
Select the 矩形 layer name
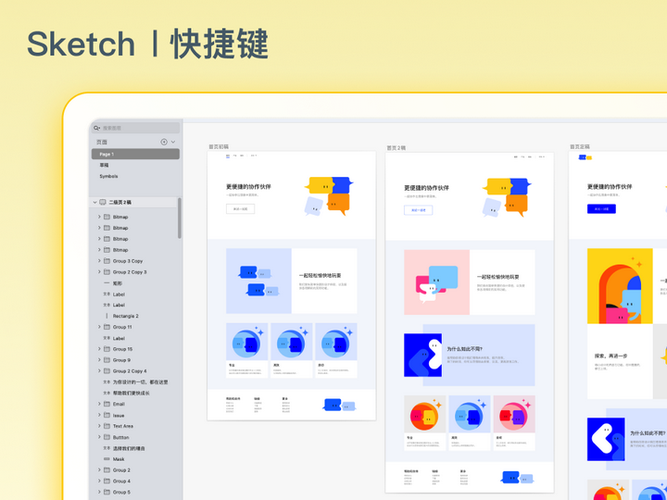117,283
